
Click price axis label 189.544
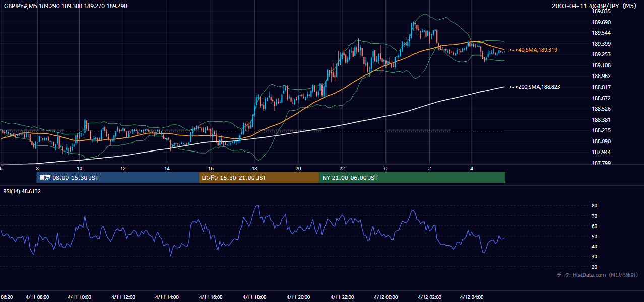[601, 33]
